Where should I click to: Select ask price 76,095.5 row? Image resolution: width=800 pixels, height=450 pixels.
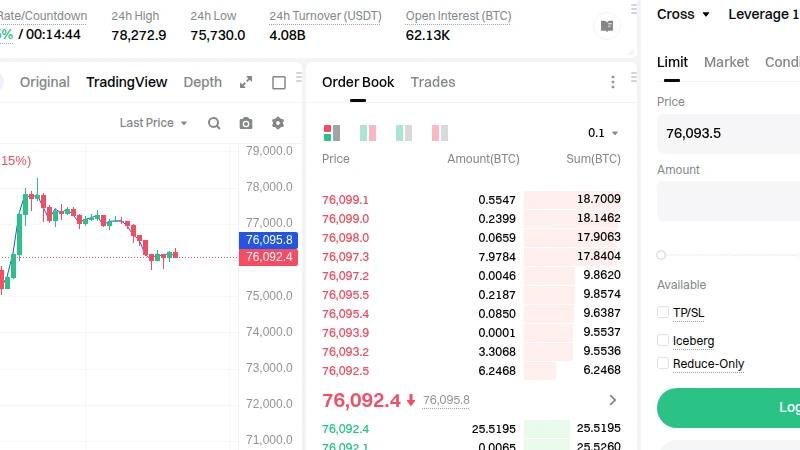pyautogui.click(x=471, y=294)
